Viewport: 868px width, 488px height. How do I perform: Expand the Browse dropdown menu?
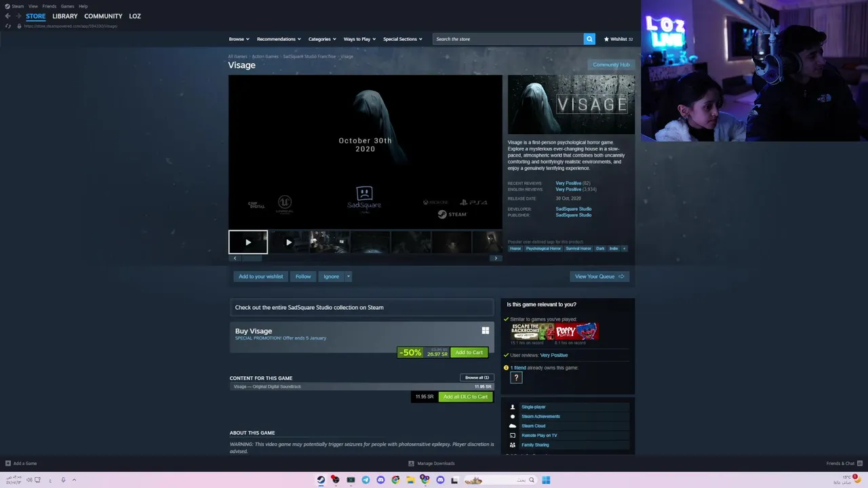coord(239,39)
